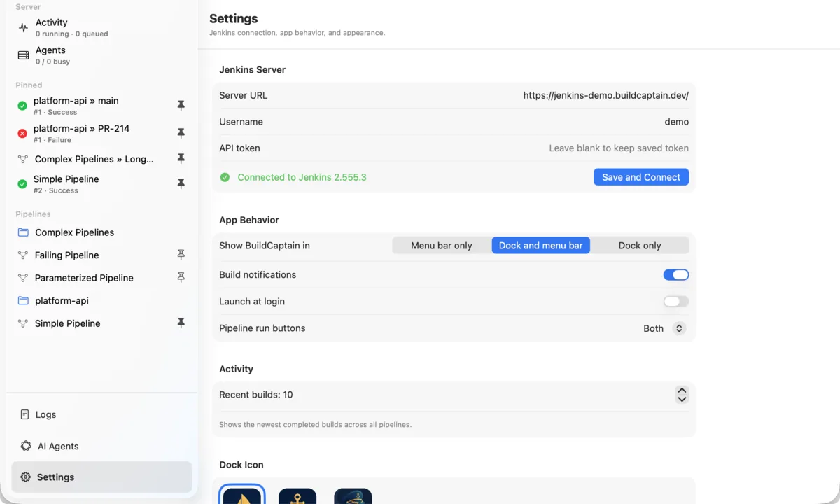Open the Parameterized Pipeline
The image size is (840, 504).
pos(101,278)
